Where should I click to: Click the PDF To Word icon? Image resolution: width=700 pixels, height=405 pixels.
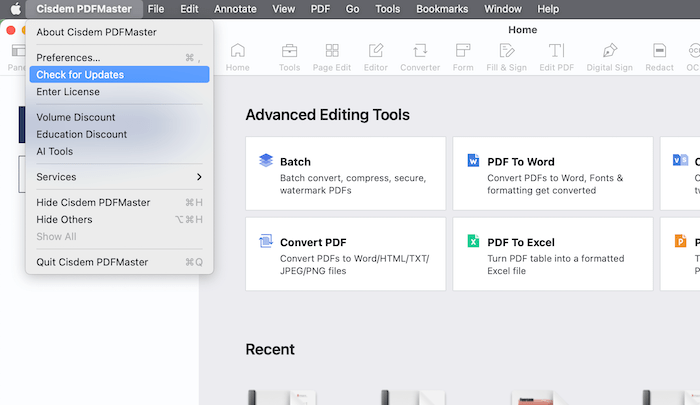click(473, 160)
